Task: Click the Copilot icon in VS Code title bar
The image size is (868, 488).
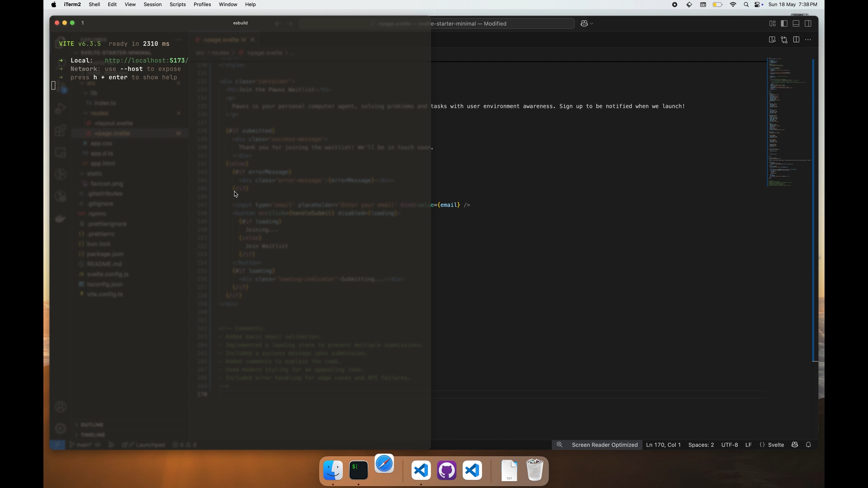Action: [584, 23]
